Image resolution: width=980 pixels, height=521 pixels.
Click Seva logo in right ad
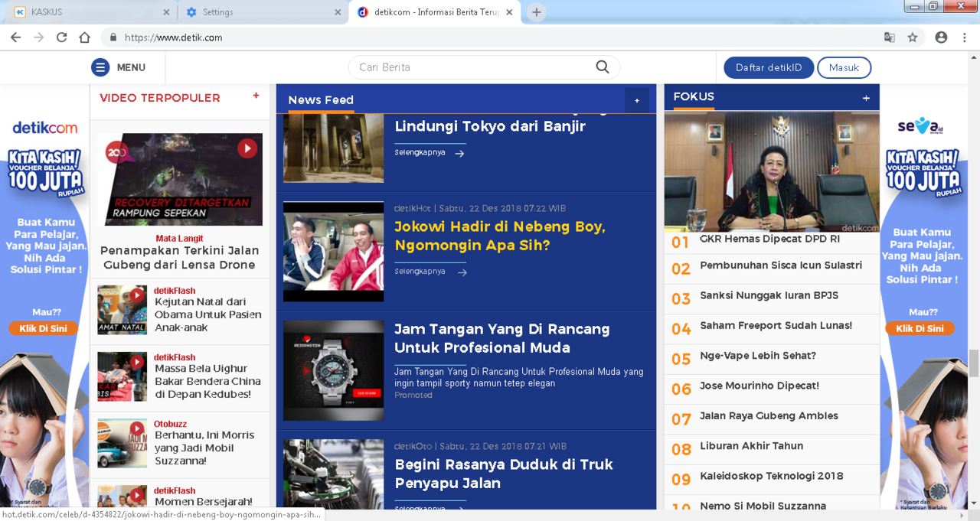(920, 126)
